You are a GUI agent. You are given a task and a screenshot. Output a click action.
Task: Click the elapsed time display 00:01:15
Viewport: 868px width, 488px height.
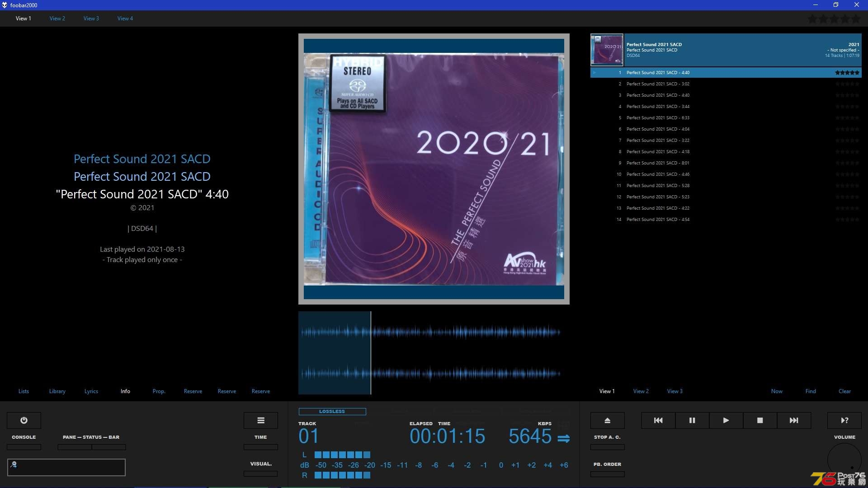tap(447, 436)
